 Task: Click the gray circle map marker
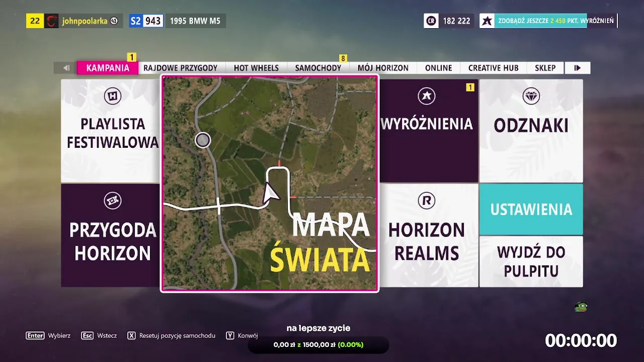point(203,140)
